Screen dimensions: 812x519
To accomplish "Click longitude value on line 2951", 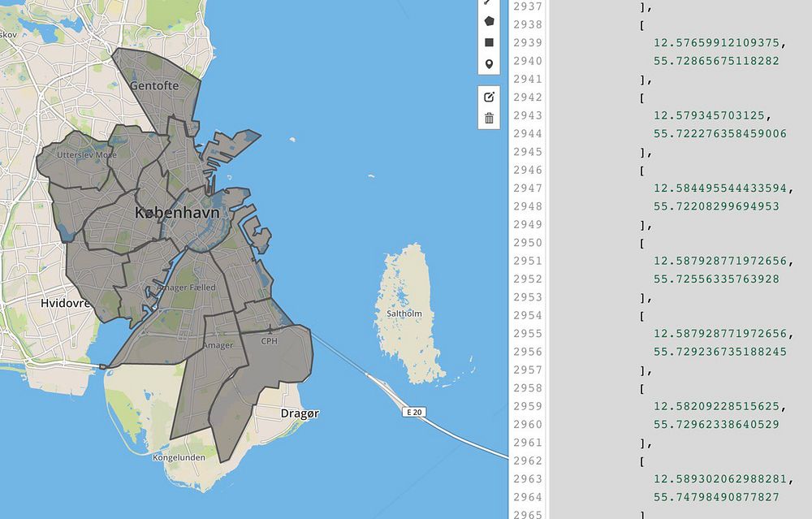I will pyautogui.click(x=719, y=261).
